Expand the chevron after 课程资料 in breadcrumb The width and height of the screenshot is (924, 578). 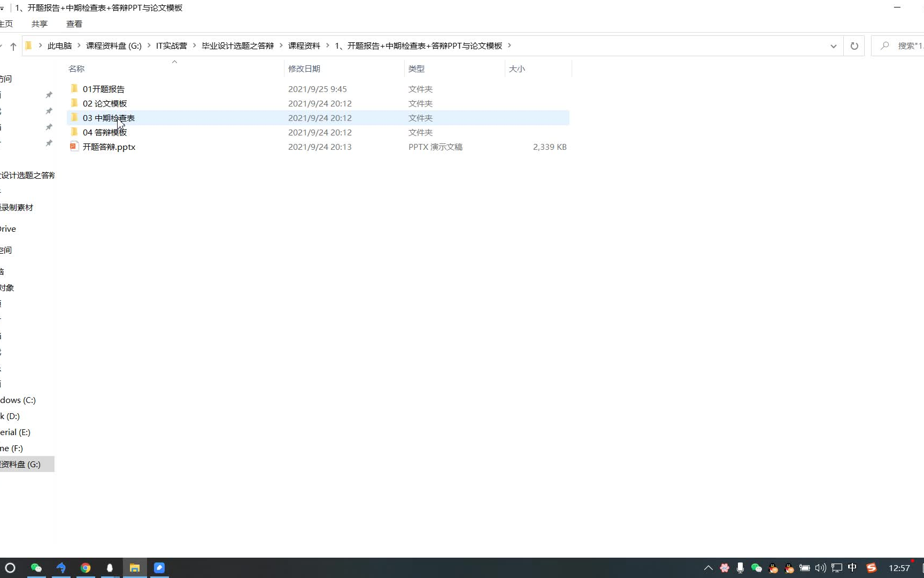pos(328,45)
